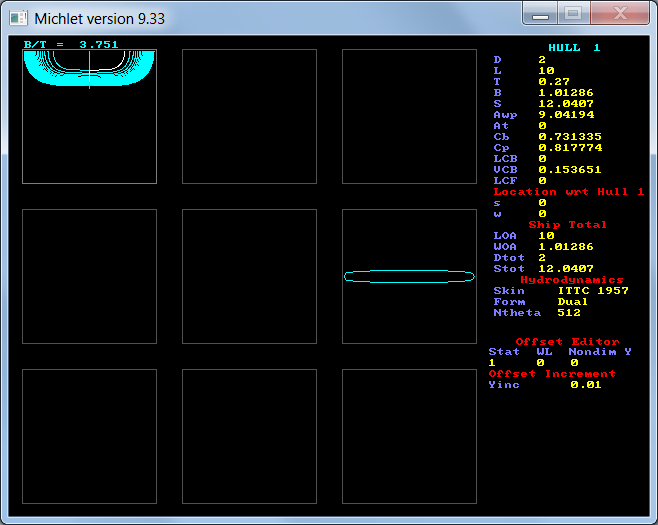Close the Michlet version 9.33 window

tap(616, 15)
